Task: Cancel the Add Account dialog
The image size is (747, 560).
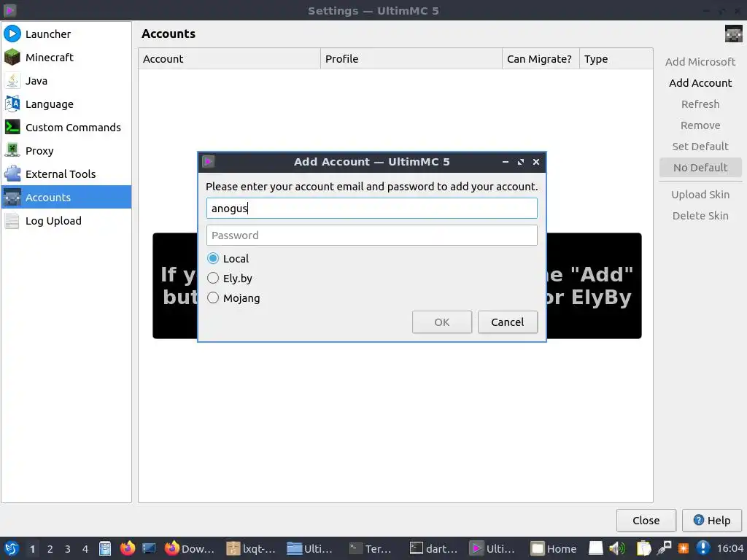Action: [508, 322]
